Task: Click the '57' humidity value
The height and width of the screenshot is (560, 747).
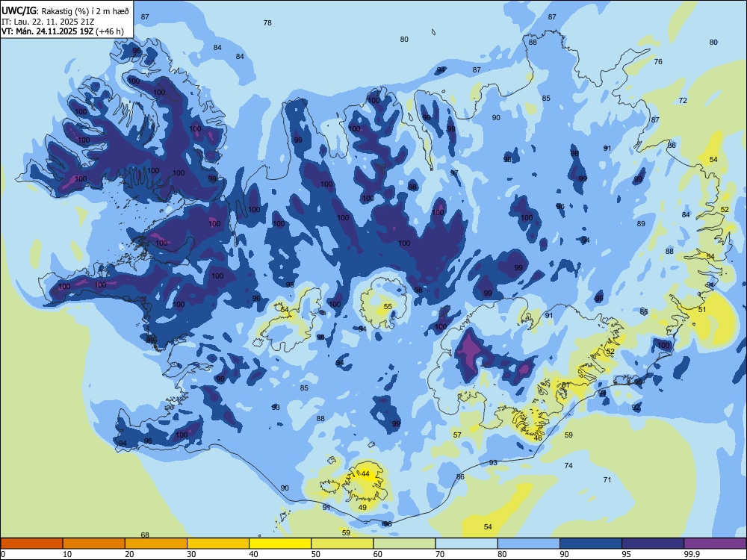Action: coord(457,435)
